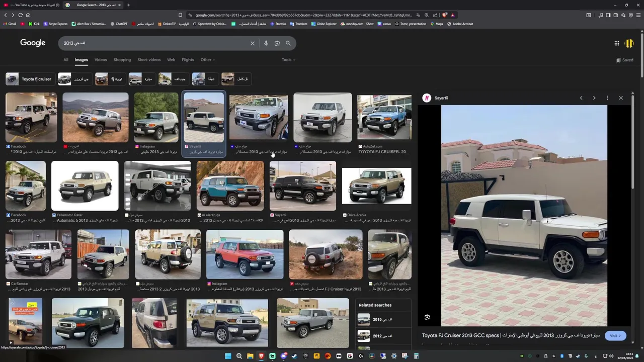The width and height of the screenshot is (644, 362).
Task: Open related search 'اف جي 2012'
Action: tap(384, 335)
